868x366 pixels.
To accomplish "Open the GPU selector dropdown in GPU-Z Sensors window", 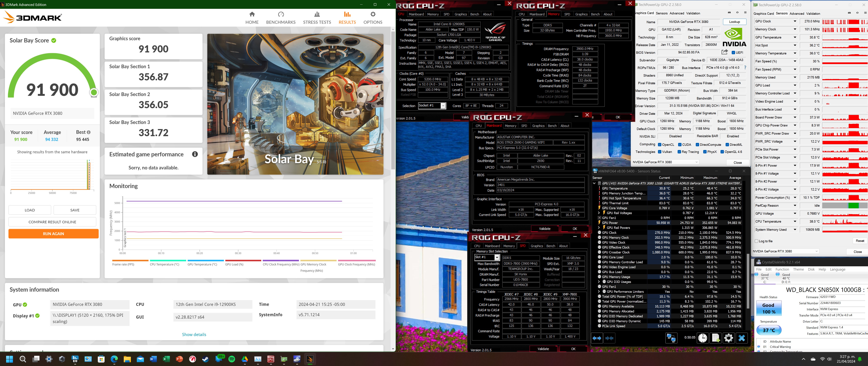I will pyautogui.click(x=785, y=251).
